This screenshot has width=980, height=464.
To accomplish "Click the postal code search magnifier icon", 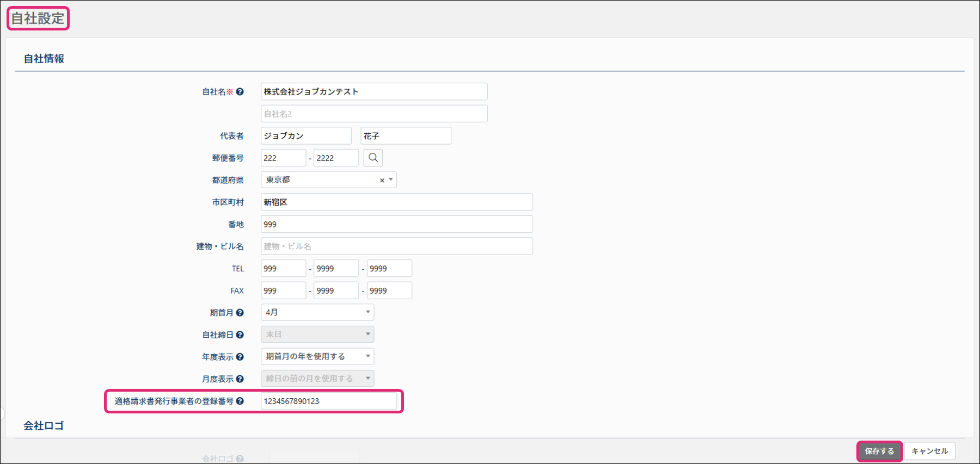I will coord(373,158).
